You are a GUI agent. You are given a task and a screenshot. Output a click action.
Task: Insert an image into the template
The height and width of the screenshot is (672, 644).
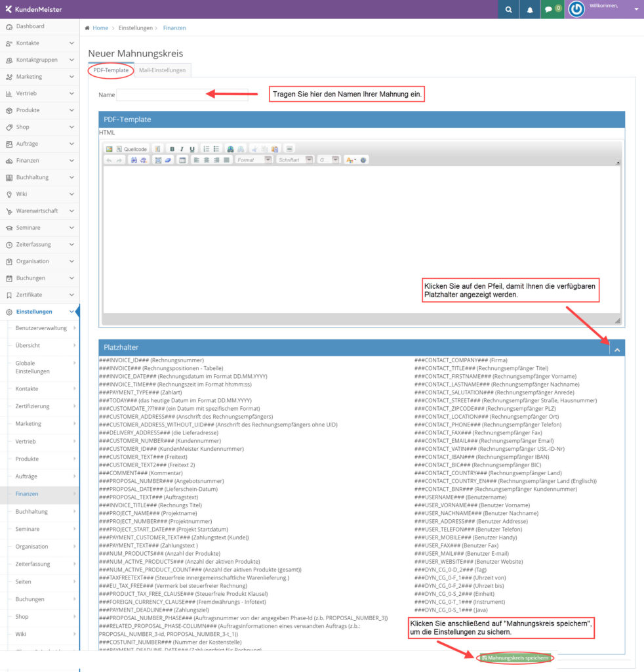(109, 149)
